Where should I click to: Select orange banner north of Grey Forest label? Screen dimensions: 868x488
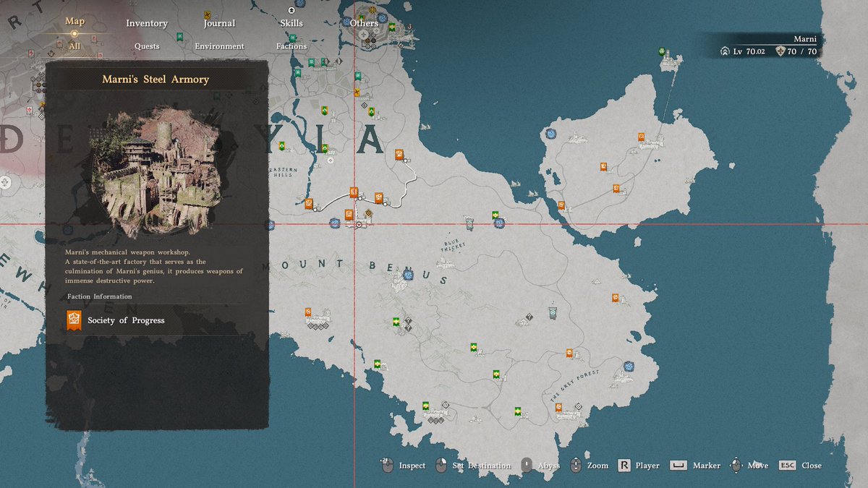coord(570,353)
